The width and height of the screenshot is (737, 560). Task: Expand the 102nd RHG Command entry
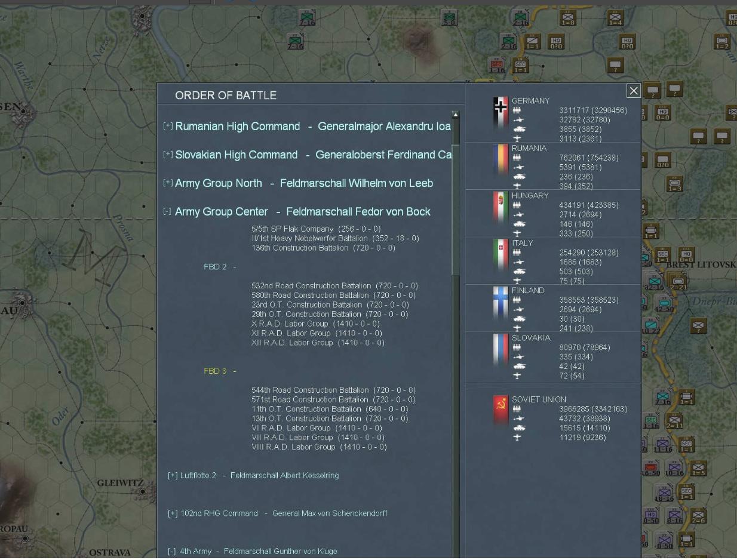(x=173, y=513)
